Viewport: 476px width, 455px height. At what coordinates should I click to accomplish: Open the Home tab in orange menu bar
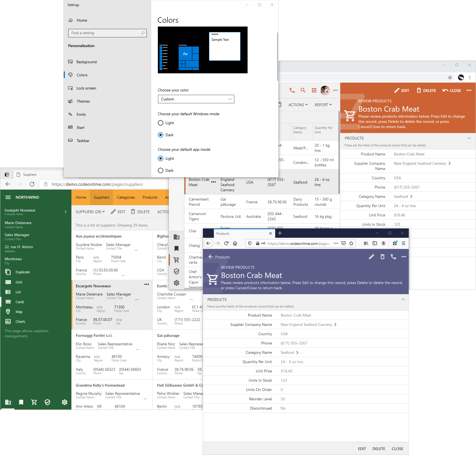click(x=81, y=197)
